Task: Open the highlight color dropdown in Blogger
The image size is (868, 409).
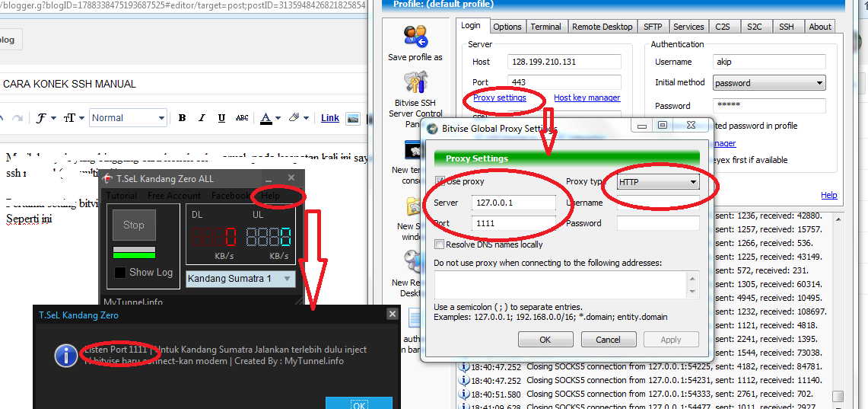Action: (300, 117)
